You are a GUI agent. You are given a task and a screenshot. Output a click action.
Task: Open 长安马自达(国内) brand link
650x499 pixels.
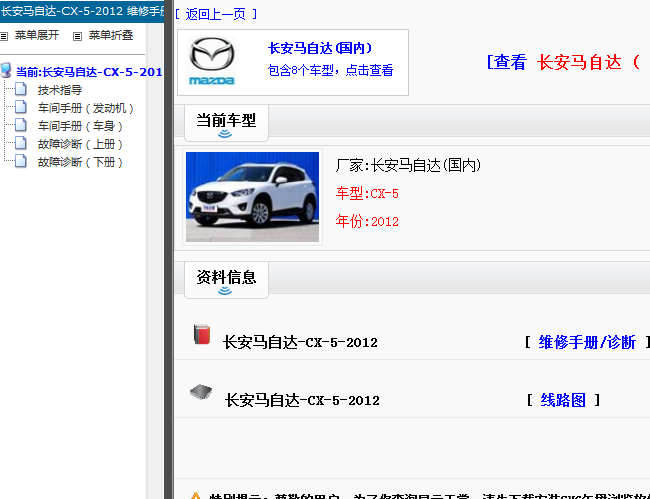point(320,48)
